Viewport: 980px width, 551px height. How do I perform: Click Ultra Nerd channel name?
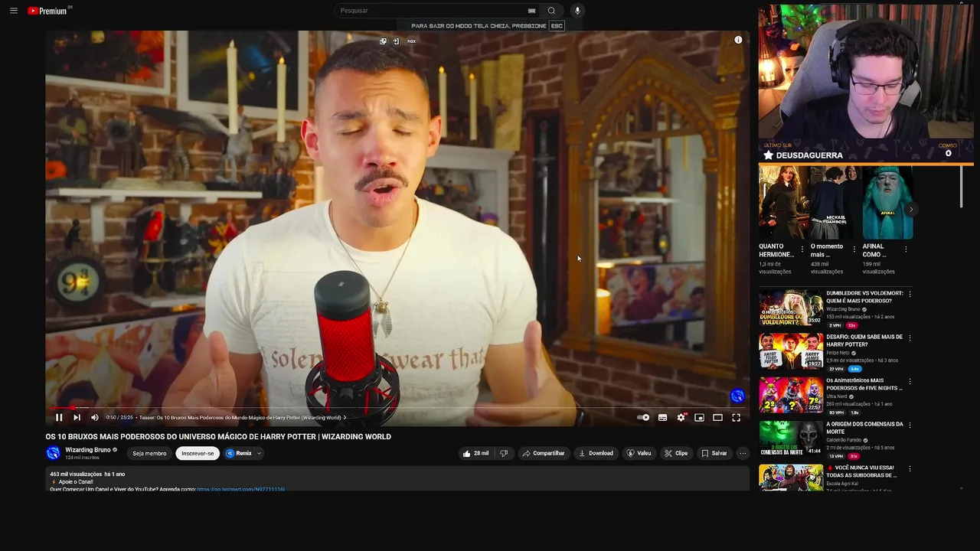(x=837, y=396)
